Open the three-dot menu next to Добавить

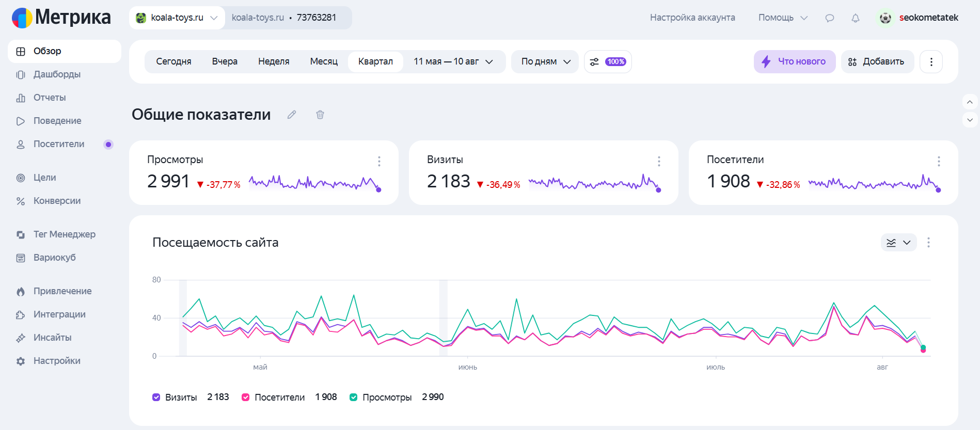click(x=931, y=61)
